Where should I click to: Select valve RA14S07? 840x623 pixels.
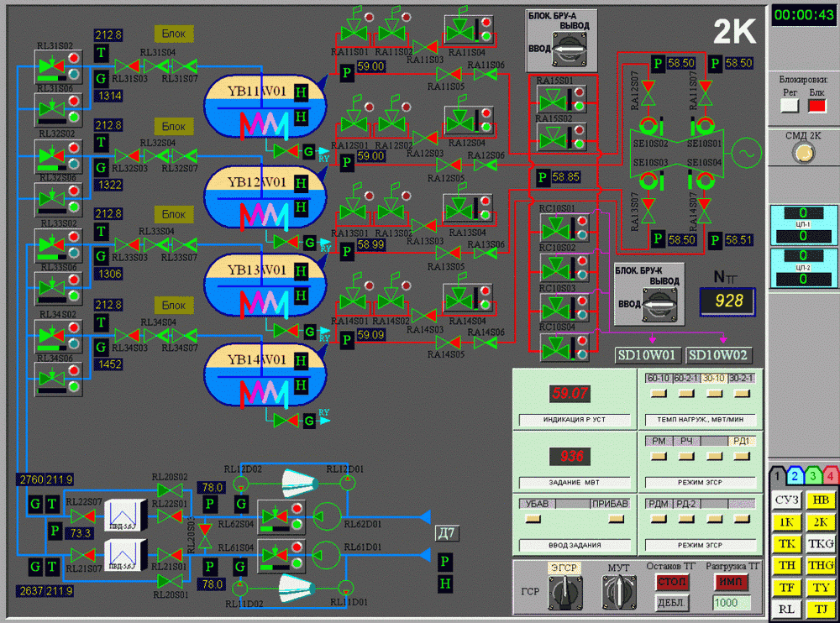point(705,211)
